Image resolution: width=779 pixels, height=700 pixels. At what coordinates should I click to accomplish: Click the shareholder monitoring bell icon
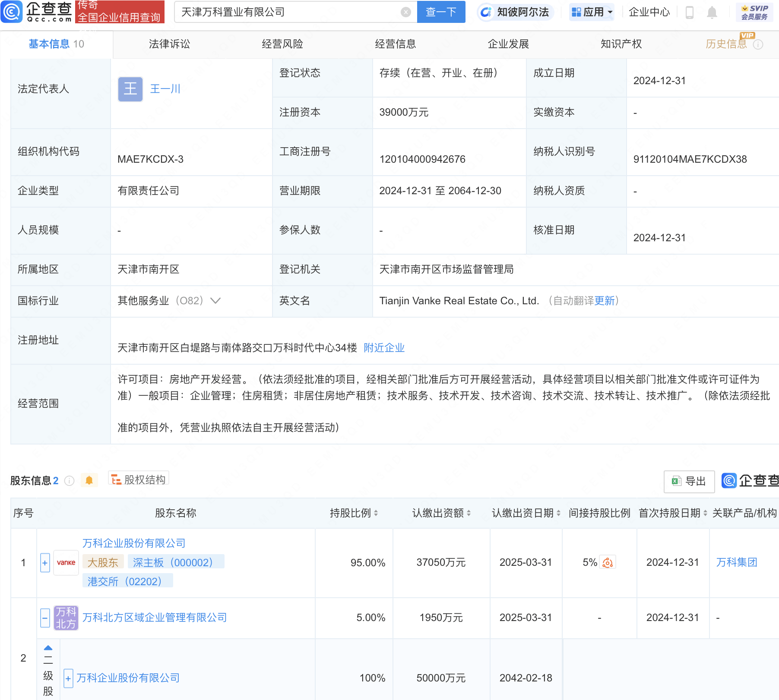click(x=89, y=480)
